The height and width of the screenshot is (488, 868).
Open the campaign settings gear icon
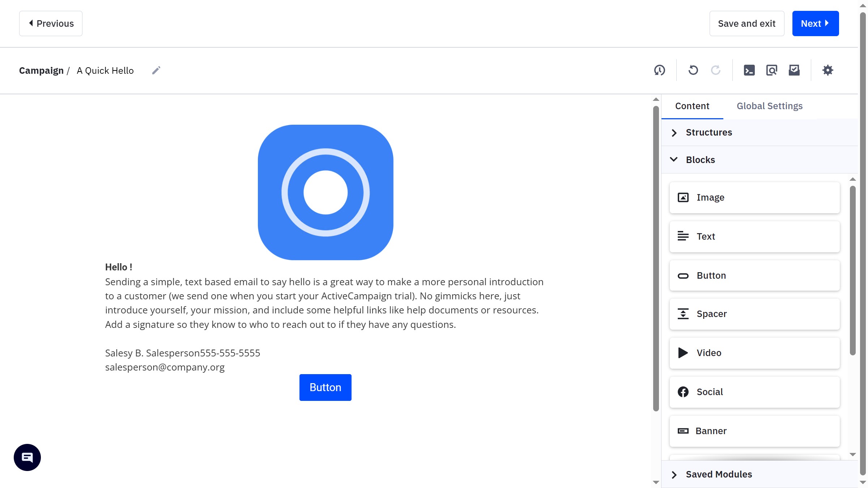point(828,70)
